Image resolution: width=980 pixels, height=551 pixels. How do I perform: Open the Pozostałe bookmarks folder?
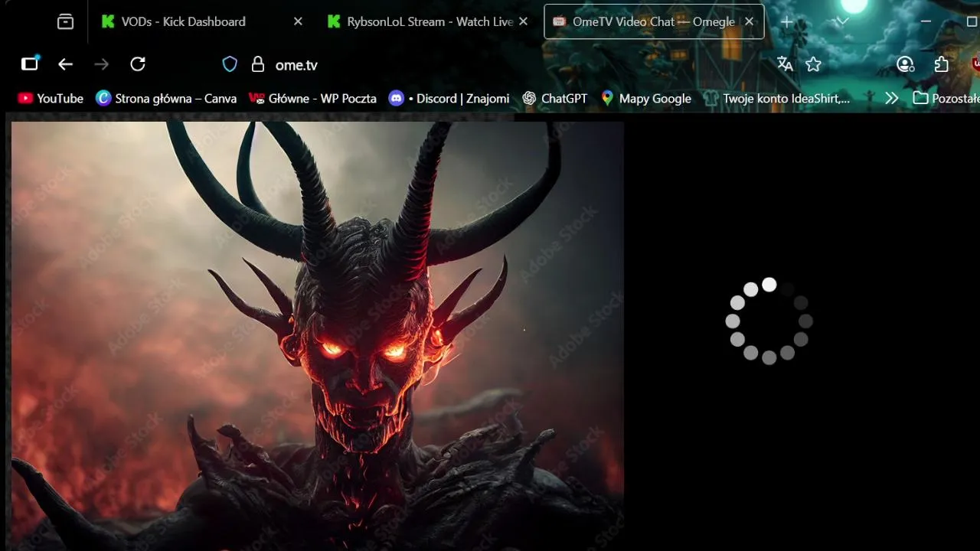pos(946,98)
